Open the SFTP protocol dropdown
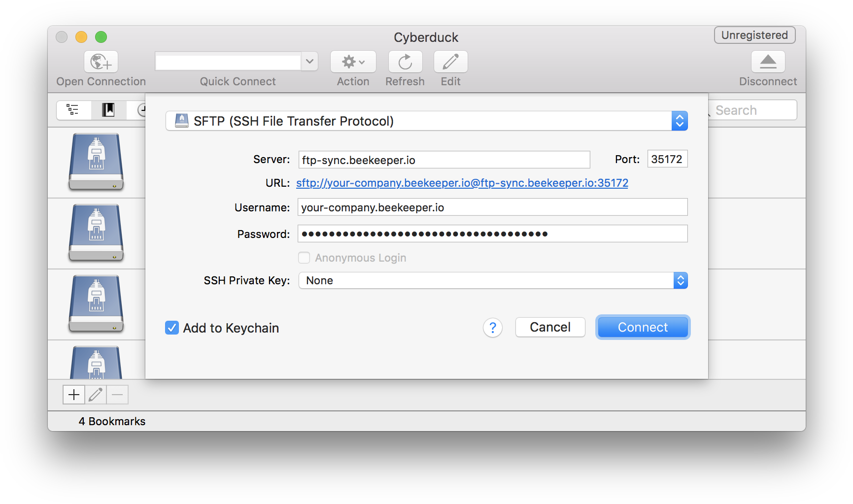Image resolution: width=853 pixels, height=504 pixels. tap(427, 121)
